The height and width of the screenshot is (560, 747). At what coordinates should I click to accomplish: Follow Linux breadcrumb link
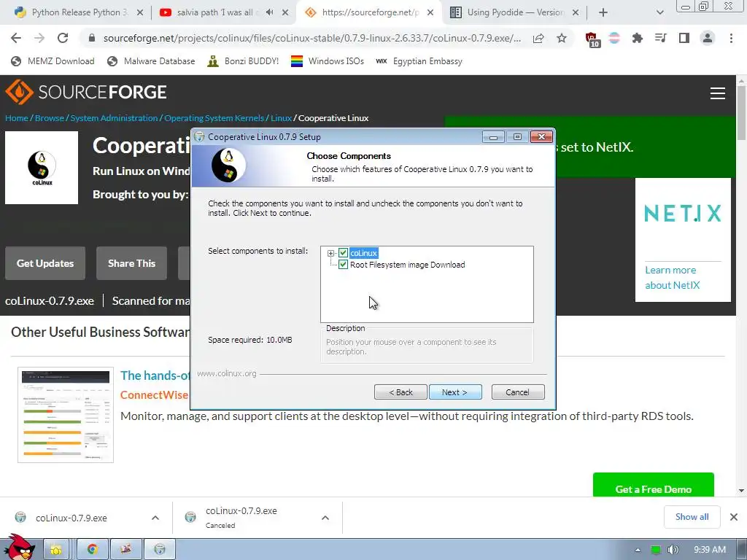(x=281, y=118)
